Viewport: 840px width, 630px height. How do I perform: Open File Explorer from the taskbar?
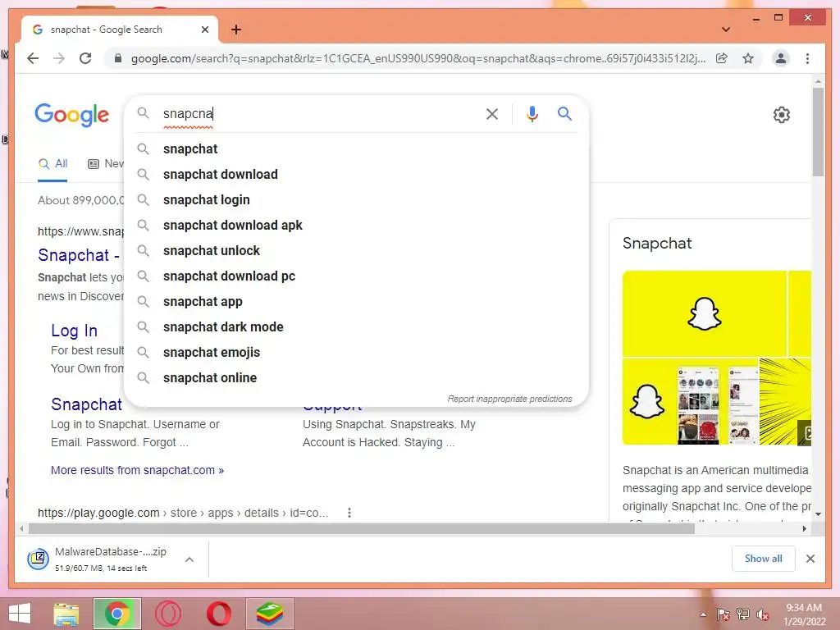[66, 614]
